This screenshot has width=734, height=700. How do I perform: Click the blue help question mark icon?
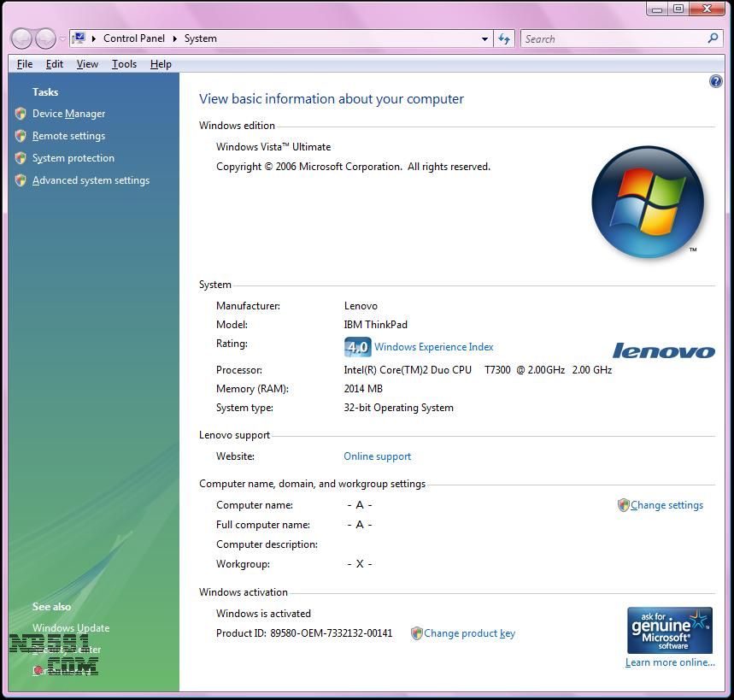[716, 81]
